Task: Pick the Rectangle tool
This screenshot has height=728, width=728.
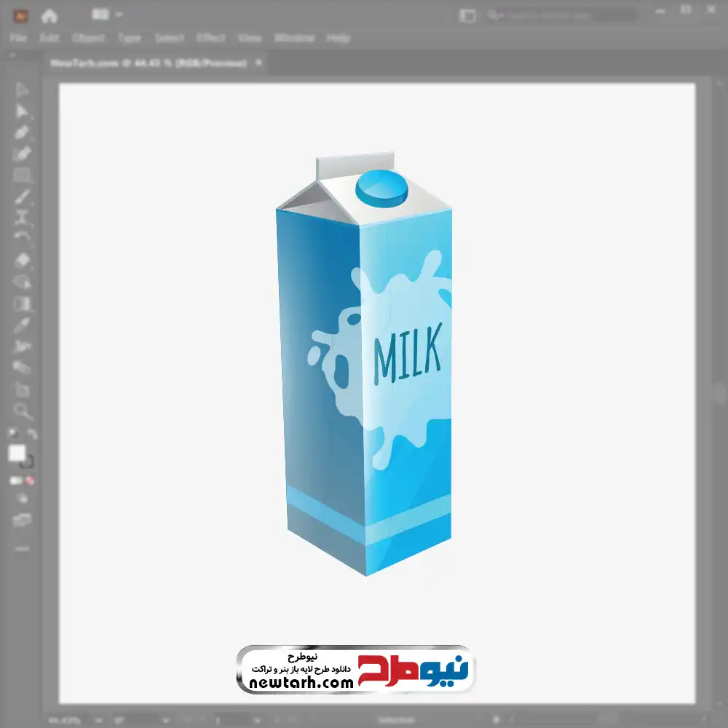Action: pos(22,175)
